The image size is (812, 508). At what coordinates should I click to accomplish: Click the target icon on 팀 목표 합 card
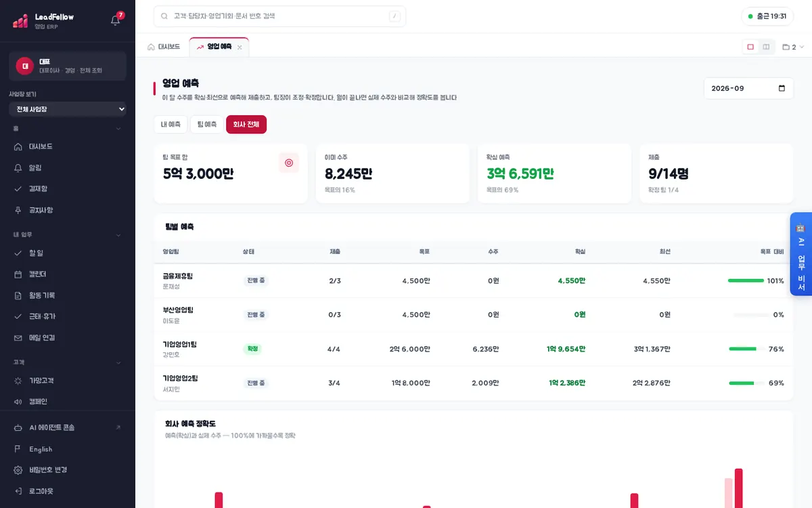[x=289, y=163]
